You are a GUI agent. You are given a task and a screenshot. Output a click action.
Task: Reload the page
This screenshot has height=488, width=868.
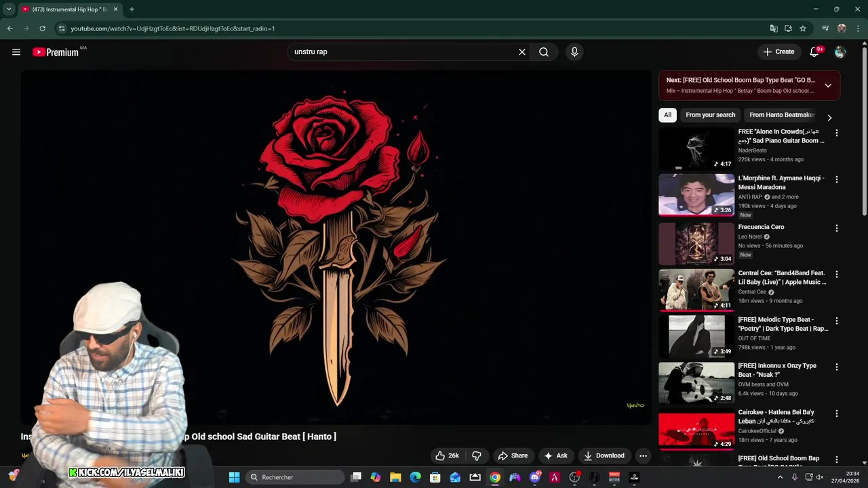click(42, 28)
